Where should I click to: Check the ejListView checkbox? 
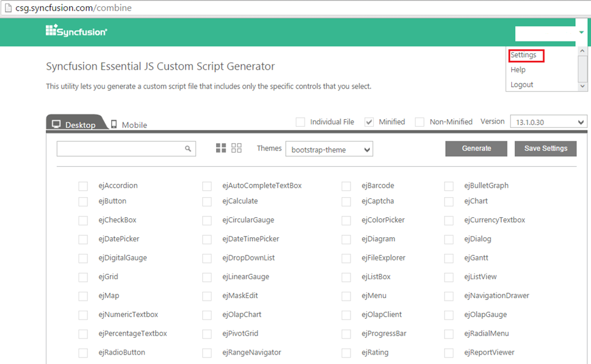coord(448,277)
